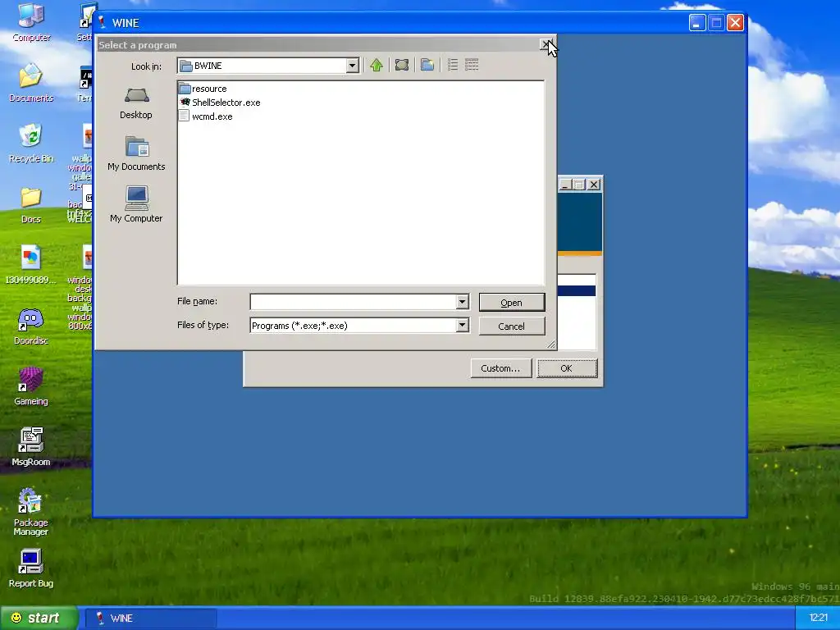This screenshot has height=630, width=840.
Task: Confirm with the OK button
Action: pos(567,368)
